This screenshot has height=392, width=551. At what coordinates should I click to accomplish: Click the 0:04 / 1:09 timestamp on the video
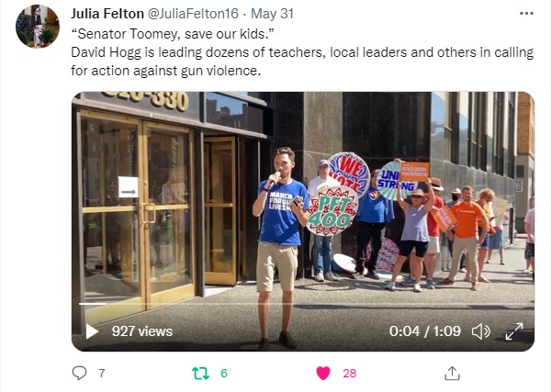(x=425, y=331)
